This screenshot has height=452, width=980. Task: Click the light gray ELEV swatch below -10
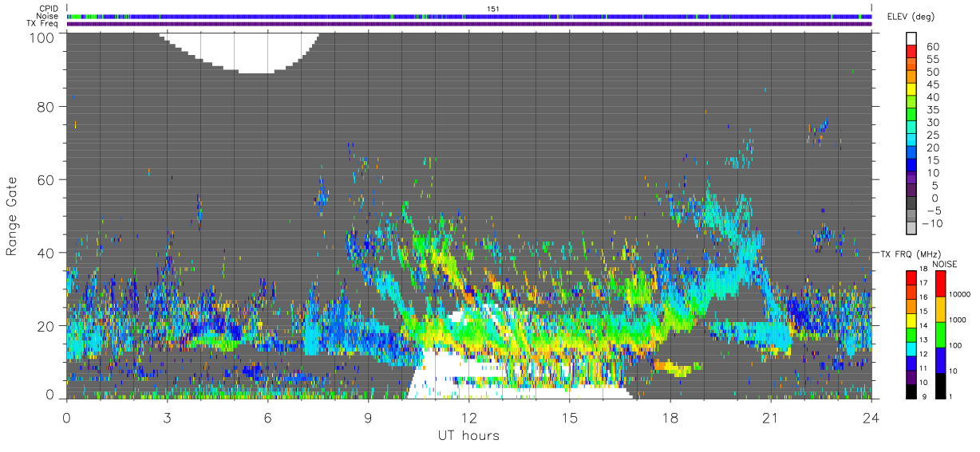click(x=911, y=229)
